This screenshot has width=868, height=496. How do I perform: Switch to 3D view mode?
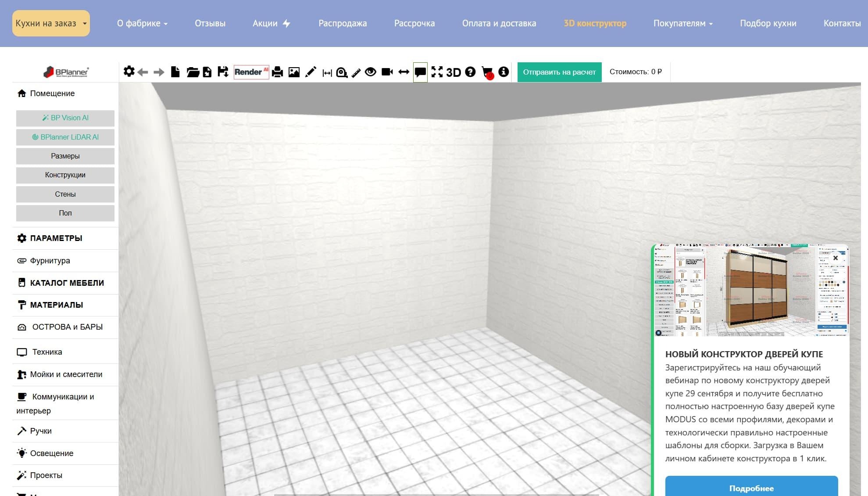[454, 72]
